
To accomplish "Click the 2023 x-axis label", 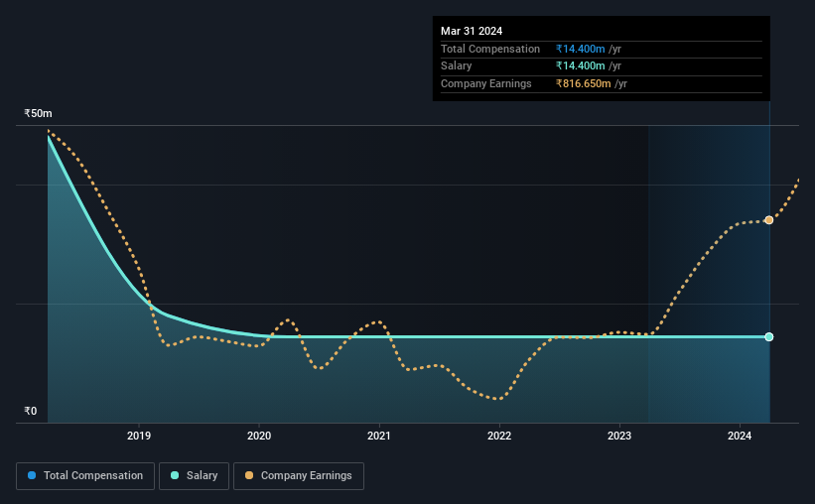I will pos(619,436).
